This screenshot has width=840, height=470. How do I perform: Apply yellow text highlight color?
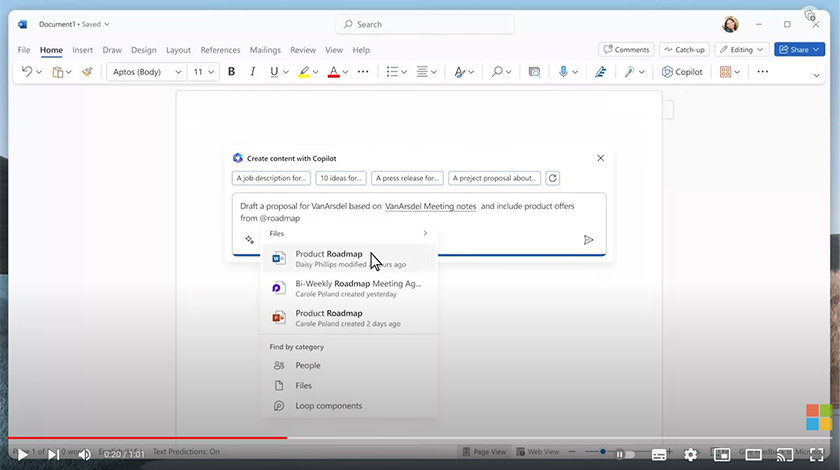coord(304,72)
